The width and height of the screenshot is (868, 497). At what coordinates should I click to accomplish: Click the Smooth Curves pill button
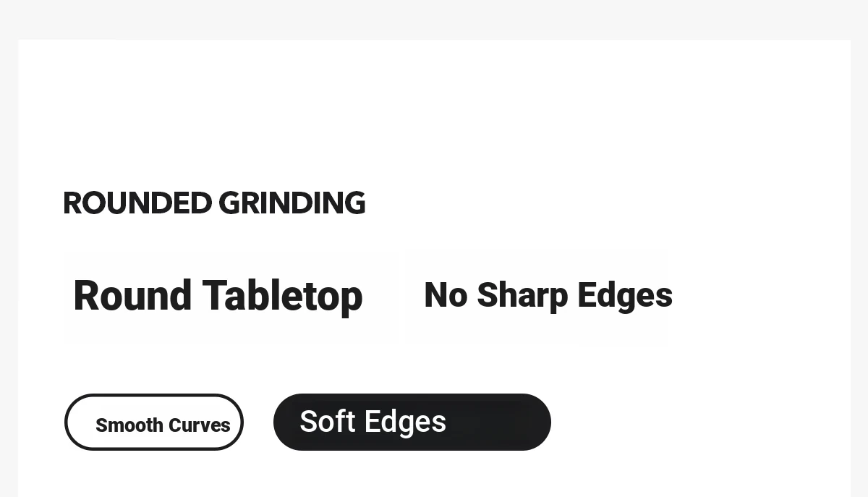[x=154, y=422]
